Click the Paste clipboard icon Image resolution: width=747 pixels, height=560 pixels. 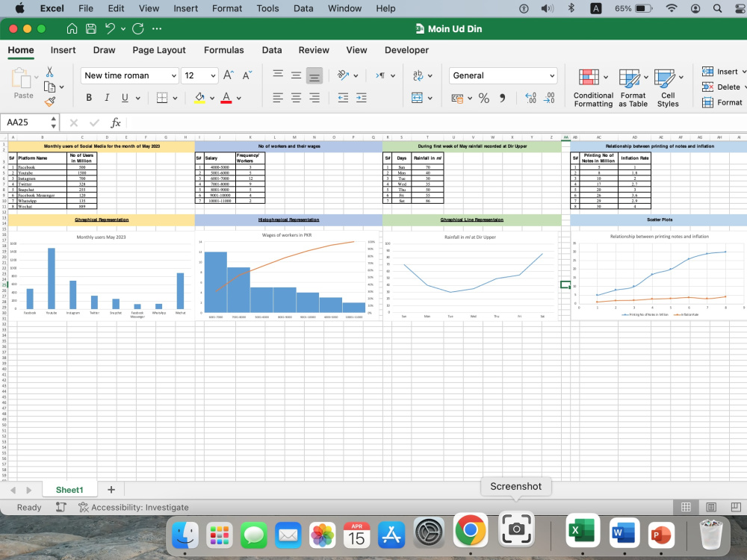pos(22,78)
